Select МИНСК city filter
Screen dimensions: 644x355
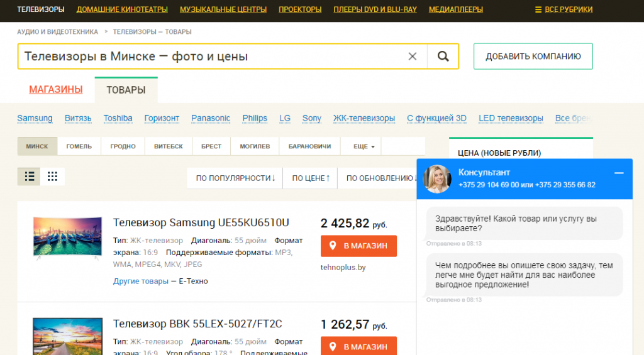coord(37,146)
